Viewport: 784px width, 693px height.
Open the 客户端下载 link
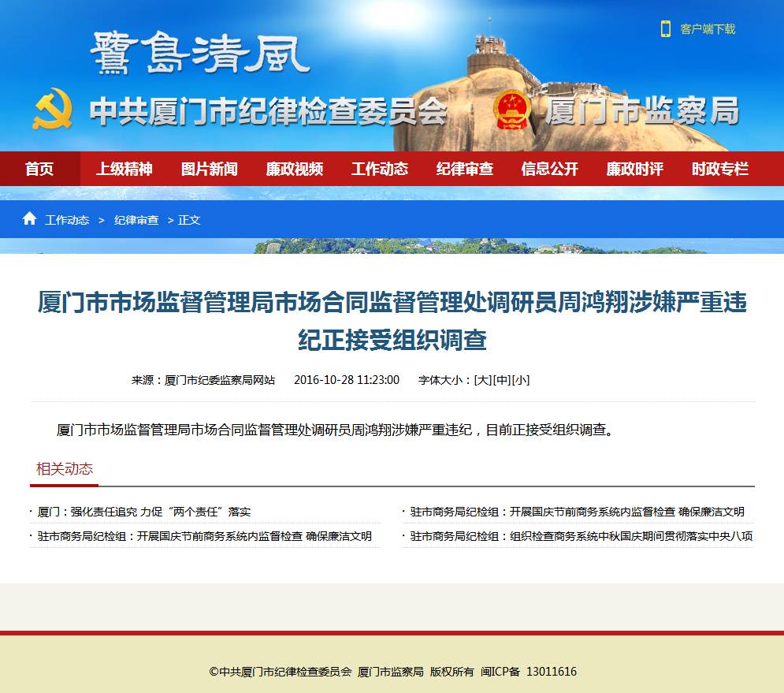[x=708, y=29]
